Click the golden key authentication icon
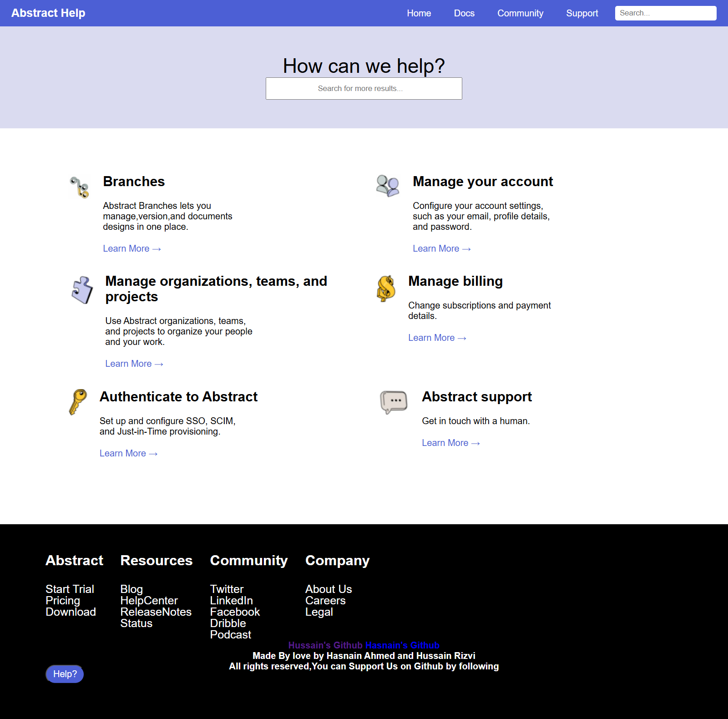Image resolution: width=728 pixels, height=719 pixels. 78,402
